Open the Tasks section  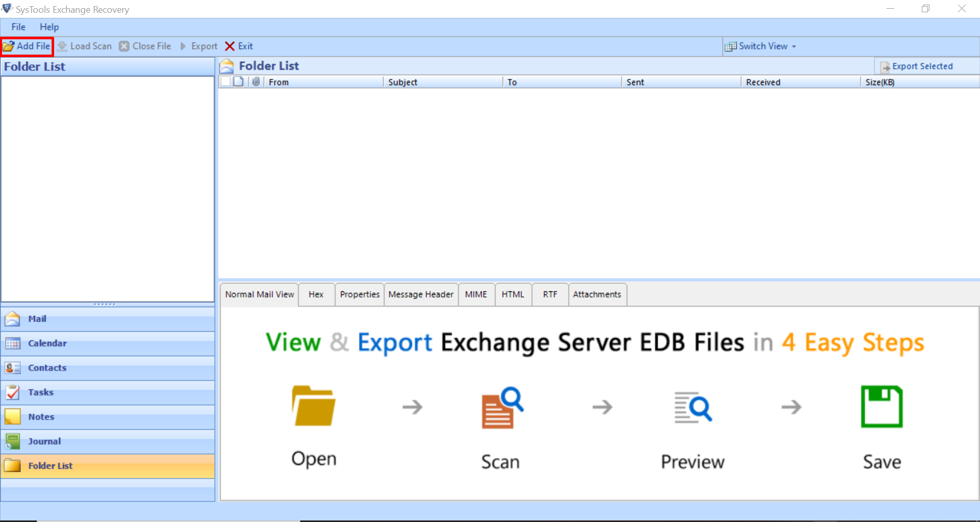pos(40,392)
